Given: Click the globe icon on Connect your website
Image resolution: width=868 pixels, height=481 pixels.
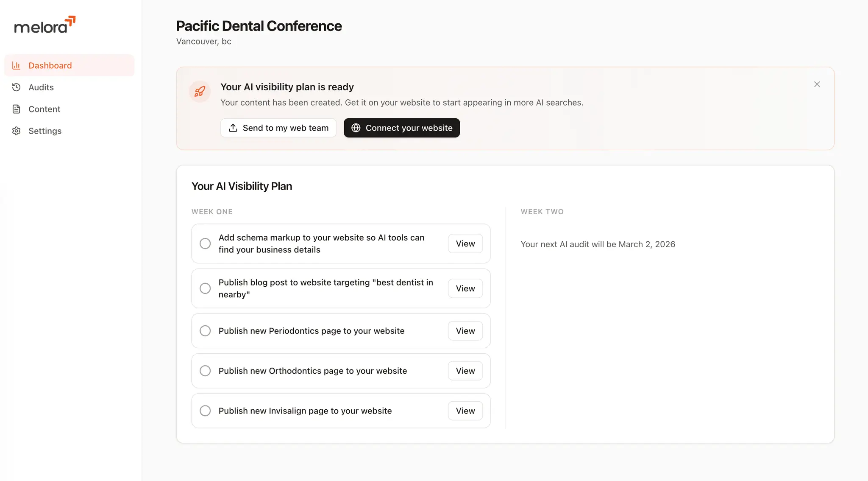Looking at the screenshot, I should [356, 128].
